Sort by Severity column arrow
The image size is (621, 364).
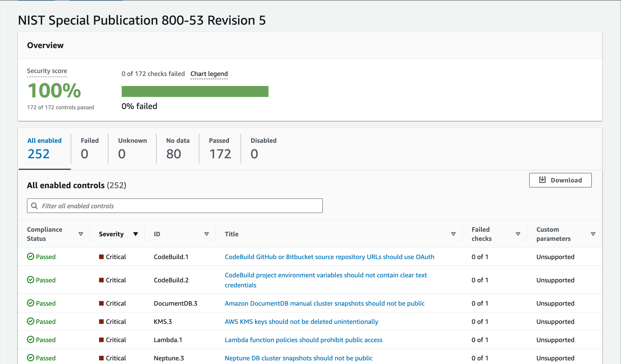tap(136, 234)
